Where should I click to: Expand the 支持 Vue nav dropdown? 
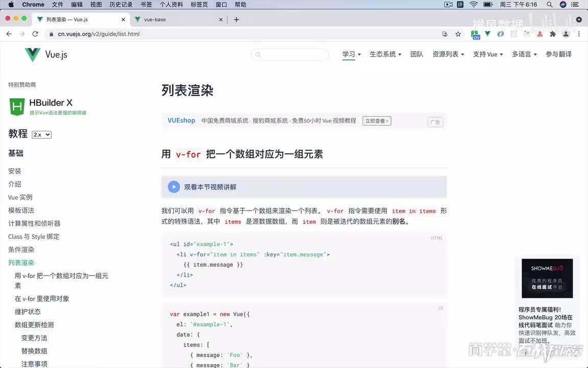point(488,54)
